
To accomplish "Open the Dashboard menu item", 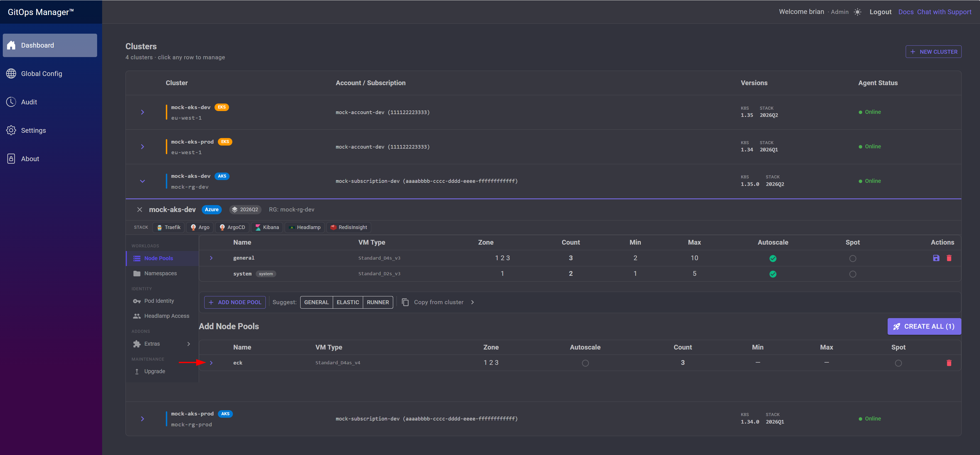I will (50, 45).
